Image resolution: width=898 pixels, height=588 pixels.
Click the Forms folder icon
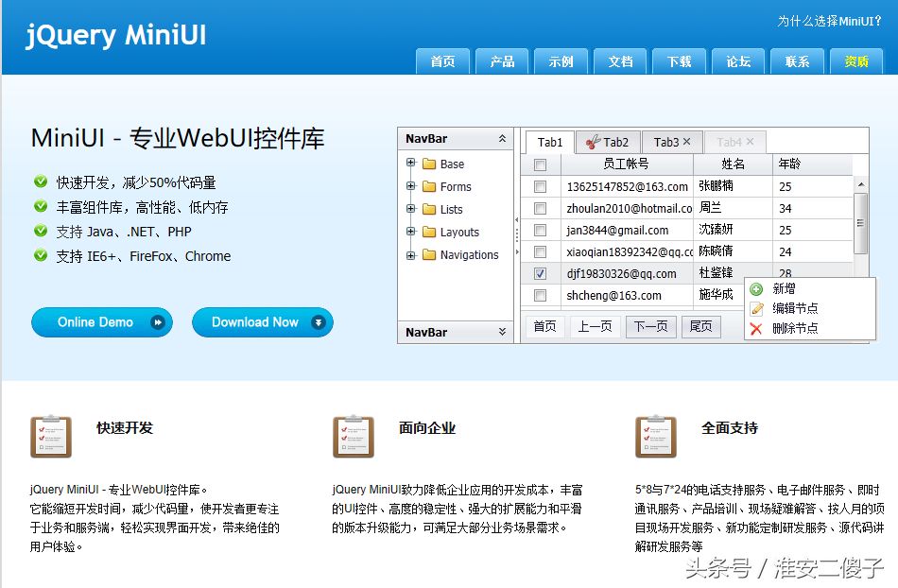click(x=429, y=186)
